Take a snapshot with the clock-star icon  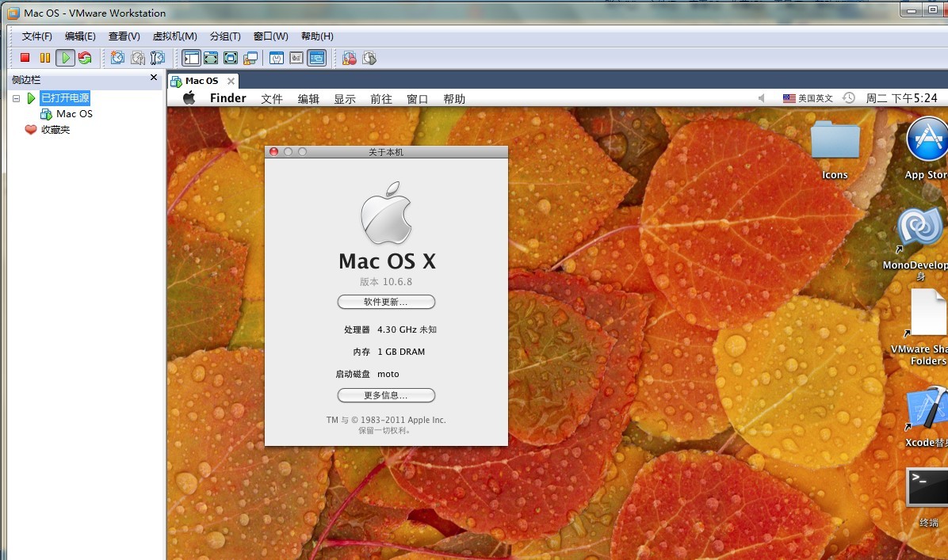point(118,58)
